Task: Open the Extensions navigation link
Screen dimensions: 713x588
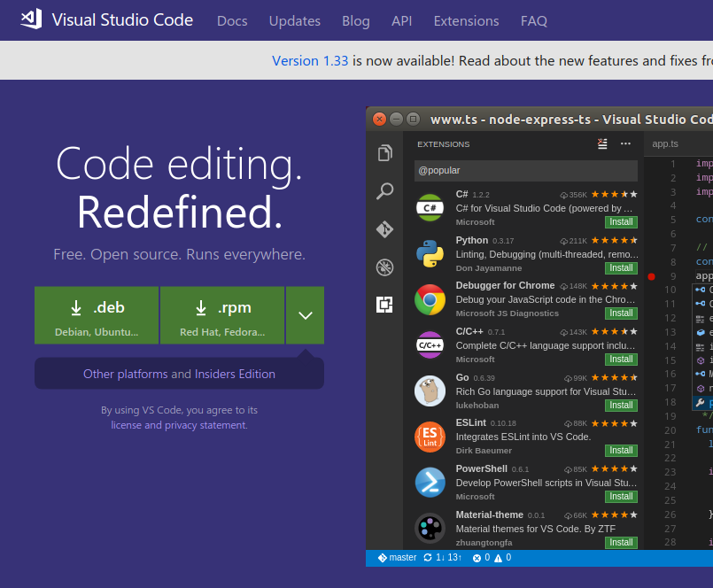Action: tap(466, 21)
